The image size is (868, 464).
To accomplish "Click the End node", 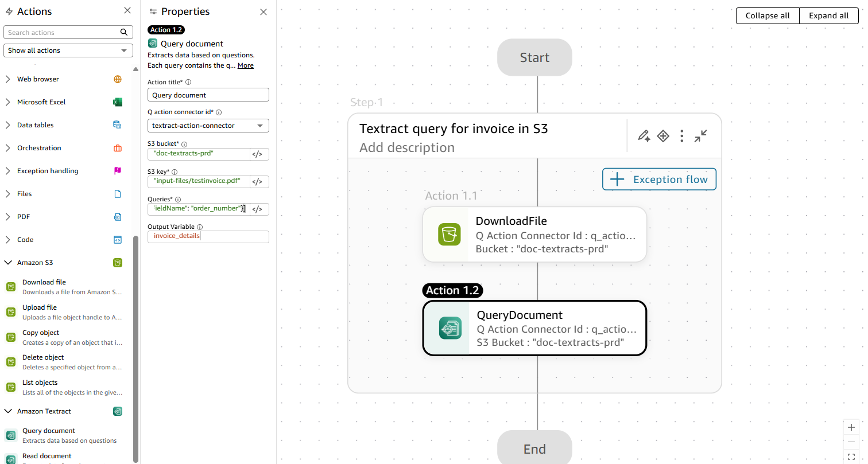I will point(534,447).
